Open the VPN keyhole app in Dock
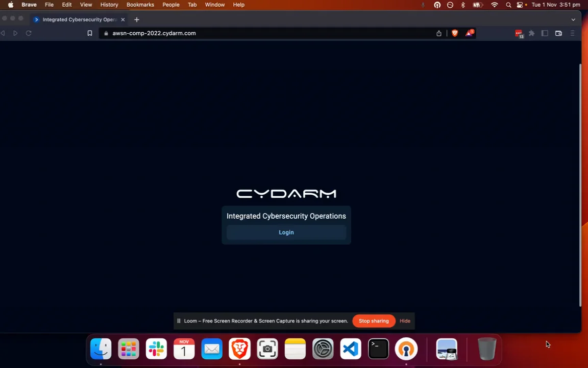 (406, 349)
